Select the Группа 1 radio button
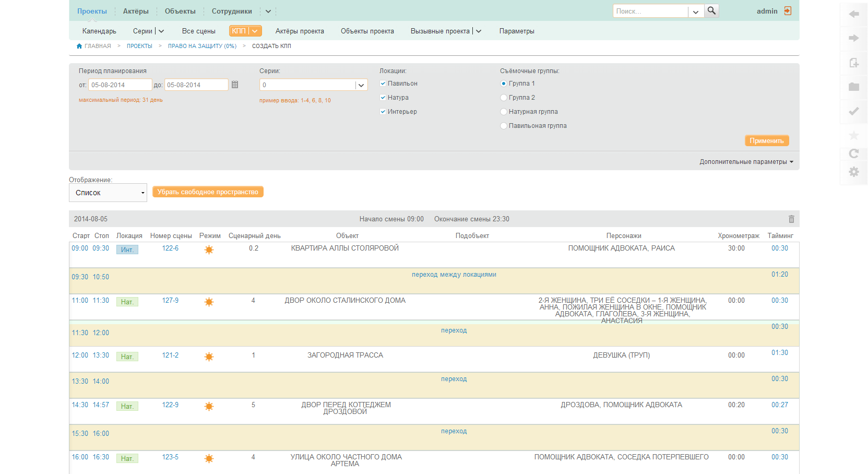The width and height of the screenshot is (868, 474). pyautogui.click(x=504, y=84)
